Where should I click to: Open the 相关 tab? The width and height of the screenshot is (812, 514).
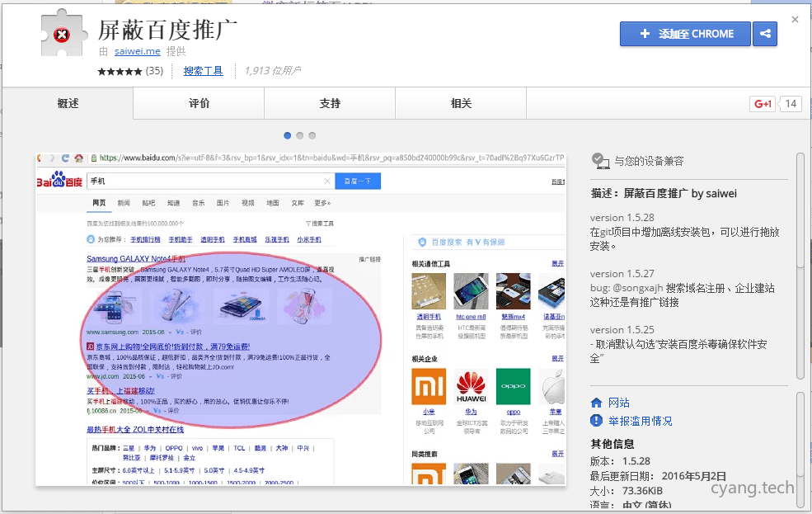coord(461,103)
